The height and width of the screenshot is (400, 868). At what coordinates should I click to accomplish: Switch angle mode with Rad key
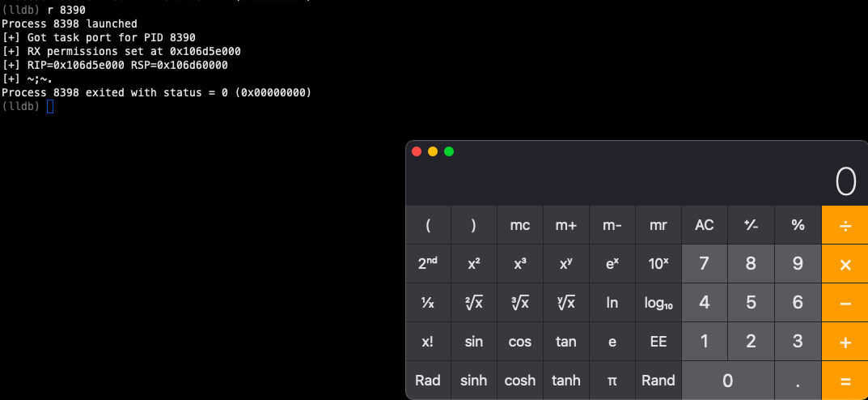click(x=428, y=381)
